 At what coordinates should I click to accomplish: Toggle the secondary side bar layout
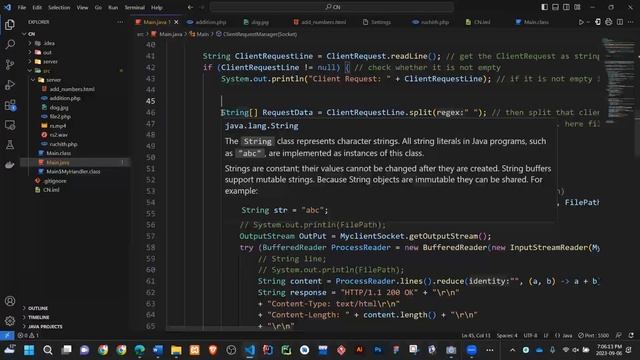pos(566,7)
